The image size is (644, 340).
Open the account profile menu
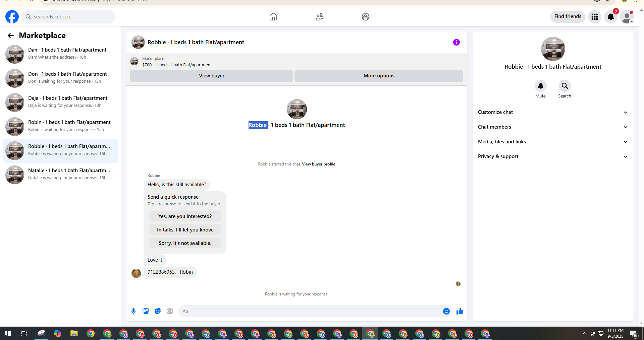tap(627, 17)
